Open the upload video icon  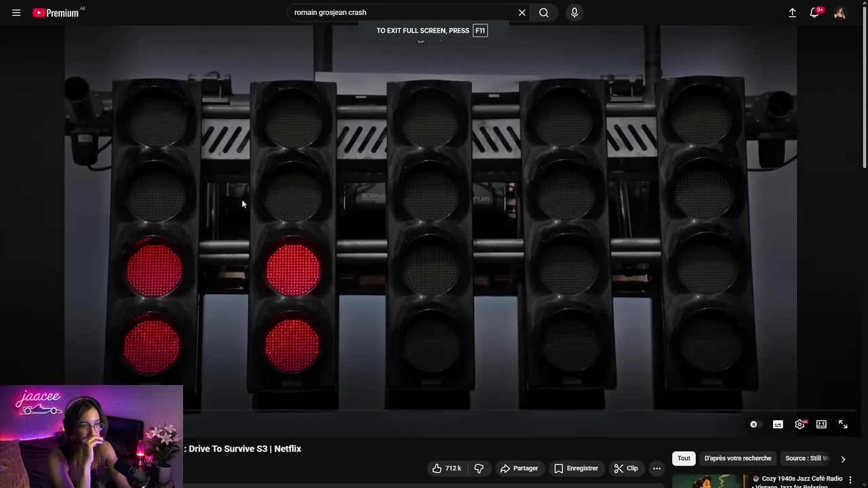[792, 12]
